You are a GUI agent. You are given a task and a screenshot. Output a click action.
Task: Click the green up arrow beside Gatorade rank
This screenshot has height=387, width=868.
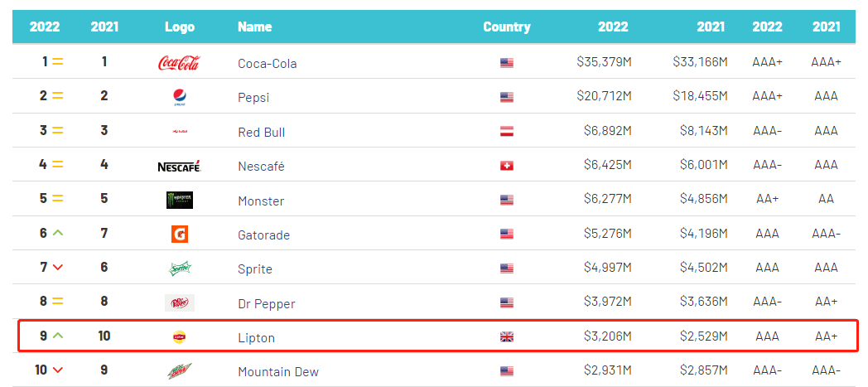[58, 234]
